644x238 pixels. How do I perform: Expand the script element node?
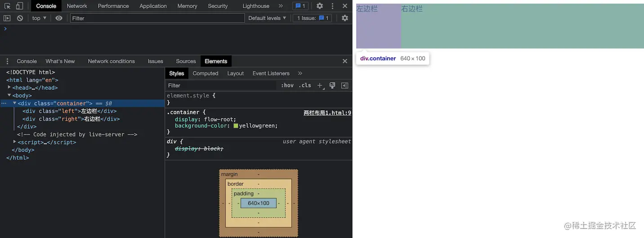point(15,142)
